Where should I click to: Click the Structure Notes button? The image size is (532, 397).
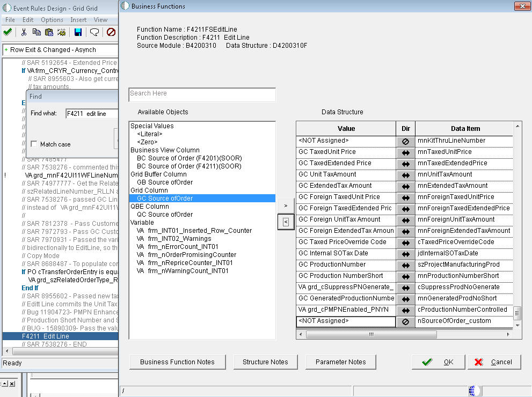pos(265,362)
